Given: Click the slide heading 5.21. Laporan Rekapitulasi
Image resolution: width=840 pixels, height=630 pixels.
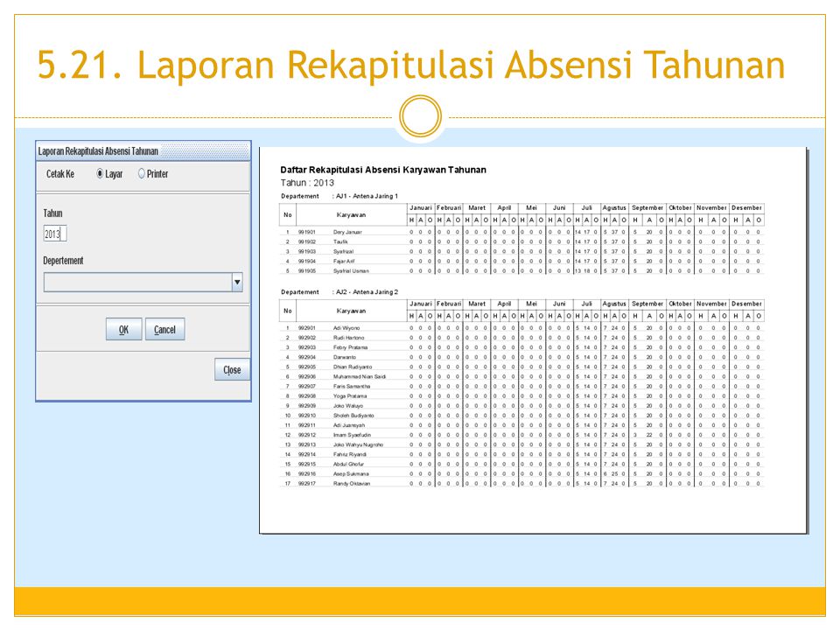Looking at the screenshot, I should 410,66.
